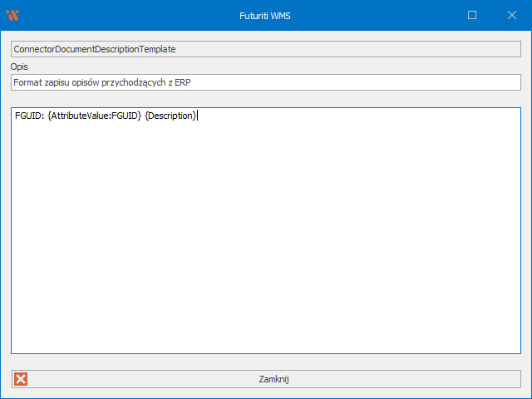Click the "FGUID:" prefix starting the template

pyautogui.click(x=29, y=116)
